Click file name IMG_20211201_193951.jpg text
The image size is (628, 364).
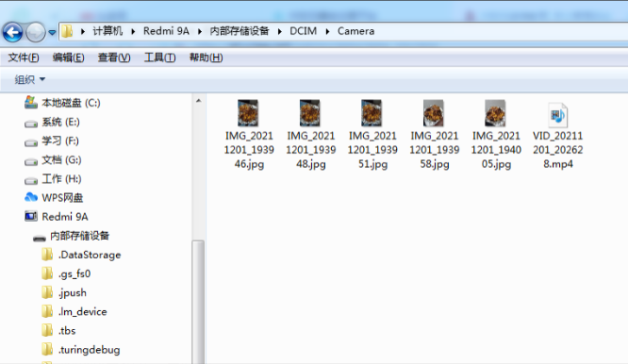click(x=372, y=150)
